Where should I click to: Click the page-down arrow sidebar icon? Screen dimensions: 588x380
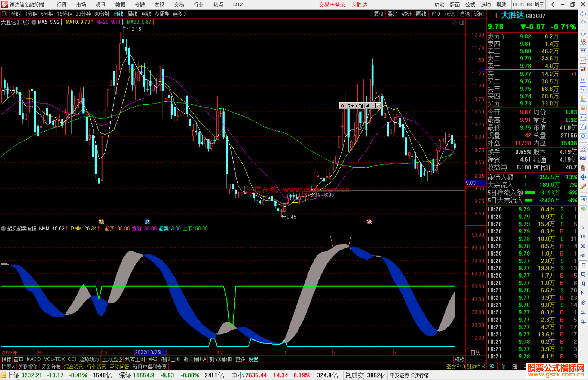pyautogui.click(x=583, y=33)
